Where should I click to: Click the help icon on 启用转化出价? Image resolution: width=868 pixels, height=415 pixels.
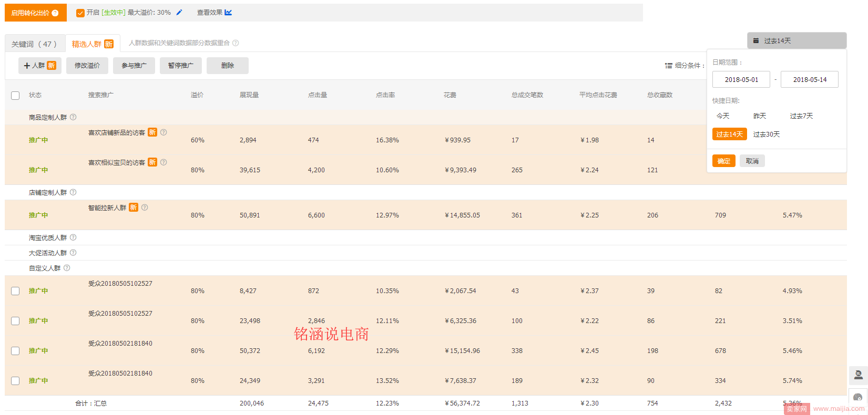[55, 13]
